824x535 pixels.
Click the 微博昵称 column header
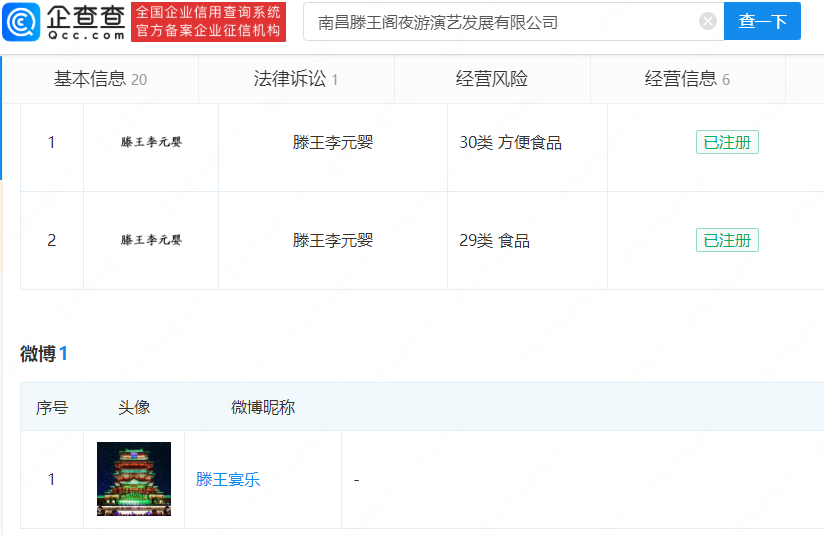(x=263, y=407)
